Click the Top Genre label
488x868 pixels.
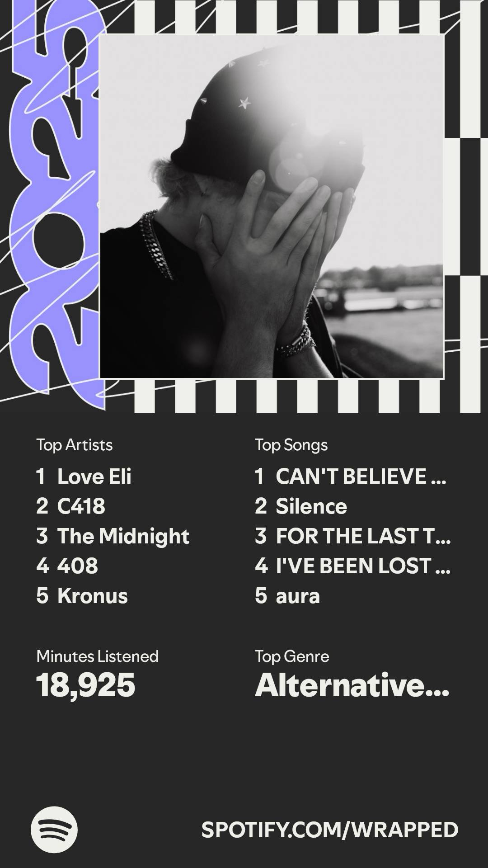(x=292, y=656)
